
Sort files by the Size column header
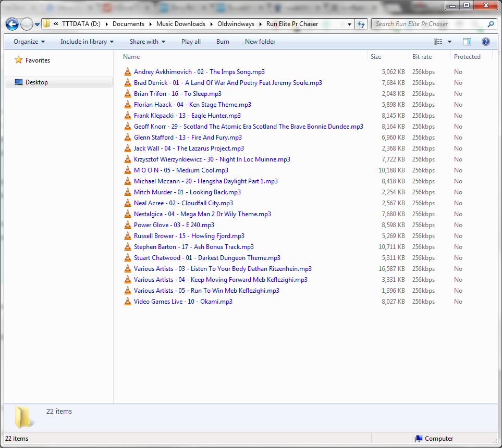click(376, 57)
